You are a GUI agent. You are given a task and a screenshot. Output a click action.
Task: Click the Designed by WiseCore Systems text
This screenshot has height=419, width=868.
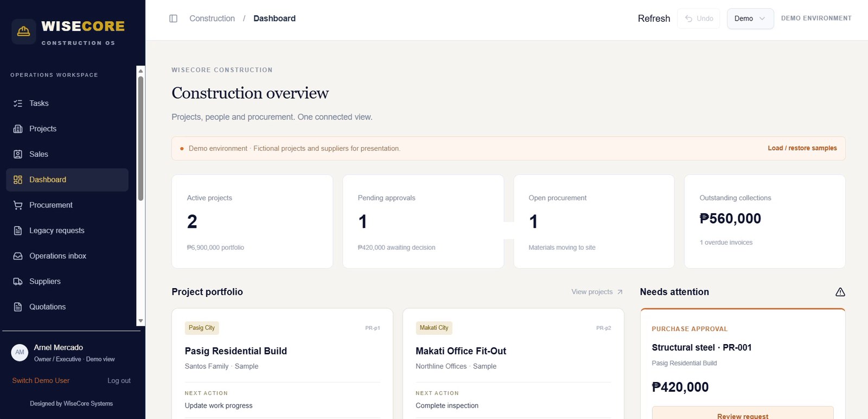[71, 403]
